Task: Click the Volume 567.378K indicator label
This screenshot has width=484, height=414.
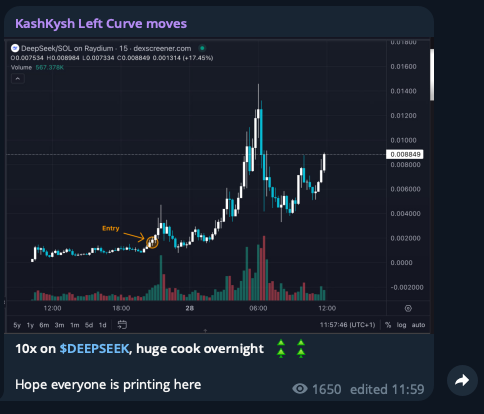Action: [x=37, y=67]
